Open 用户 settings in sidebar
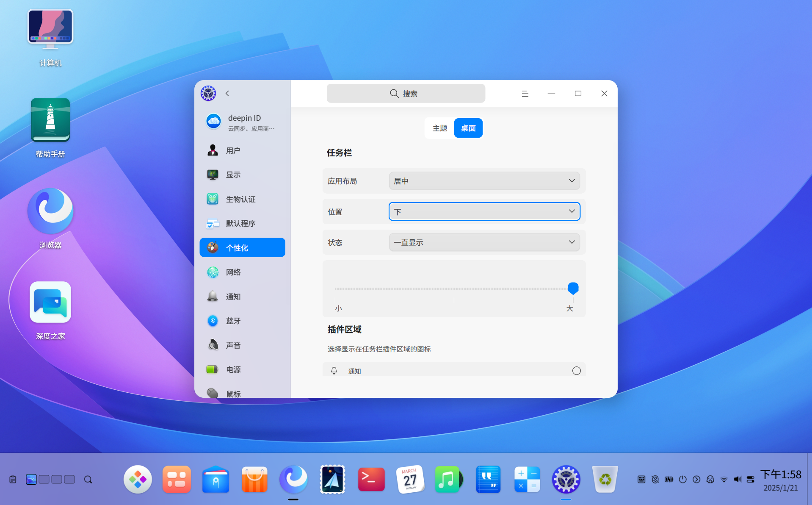The height and width of the screenshot is (505, 812). click(242, 150)
